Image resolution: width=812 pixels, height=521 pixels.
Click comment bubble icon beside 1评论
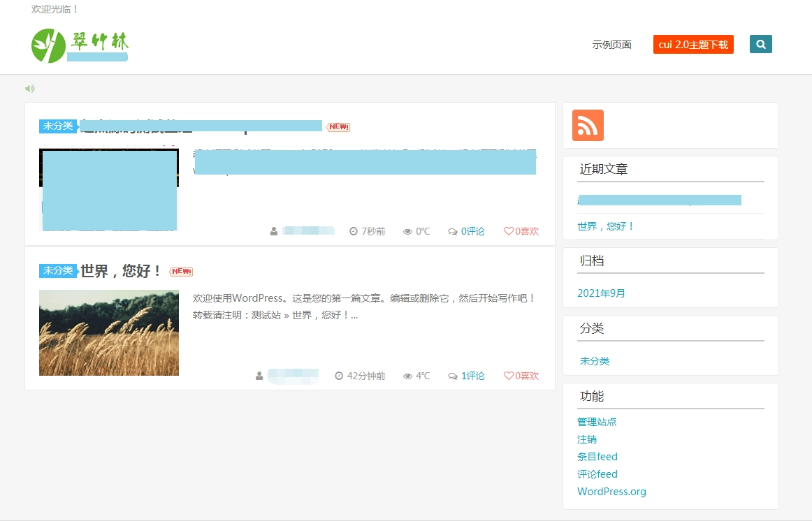tap(453, 376)
